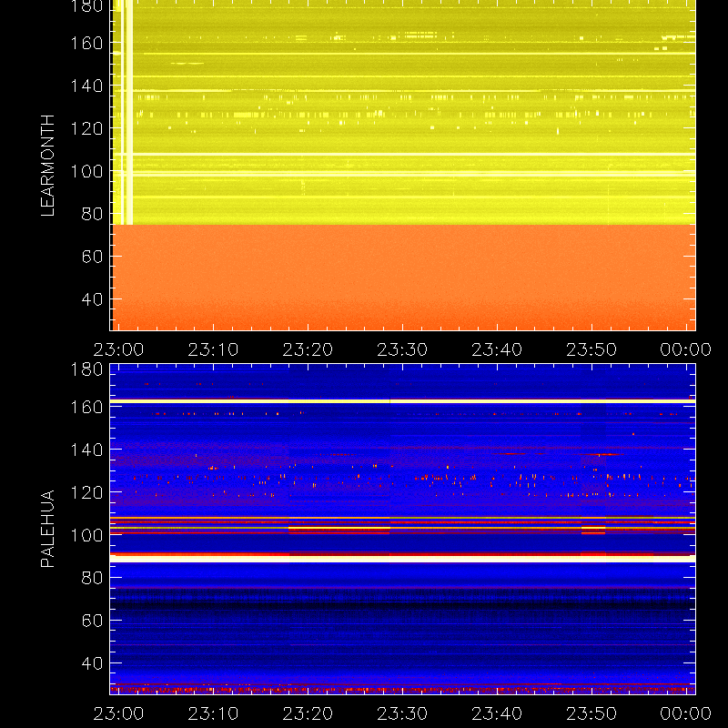Select the 160 tick label on Learmonth axis
Image resolution: width=728 pixels, height=728 pixels.
[x=86, y=43]
